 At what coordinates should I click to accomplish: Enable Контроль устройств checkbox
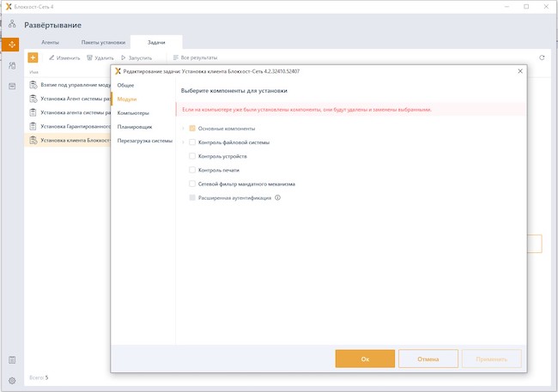(x=192, y=156)
